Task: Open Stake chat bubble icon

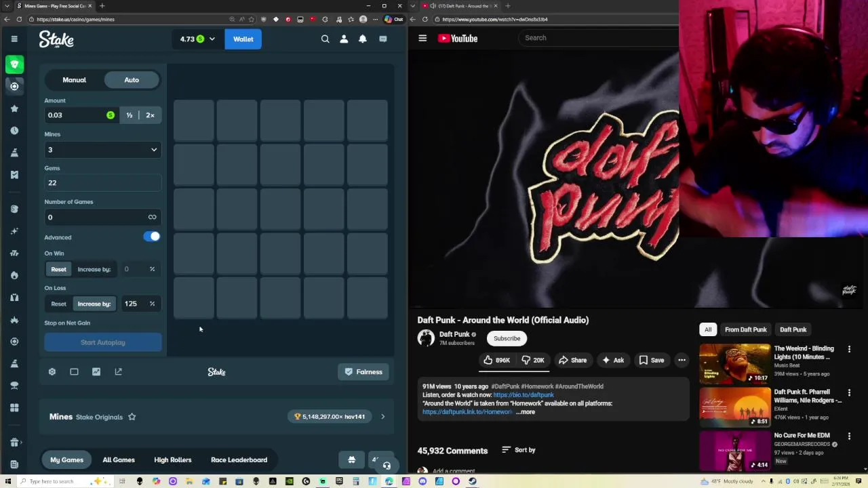Action: pyautogui.click(x=383, y=39)
